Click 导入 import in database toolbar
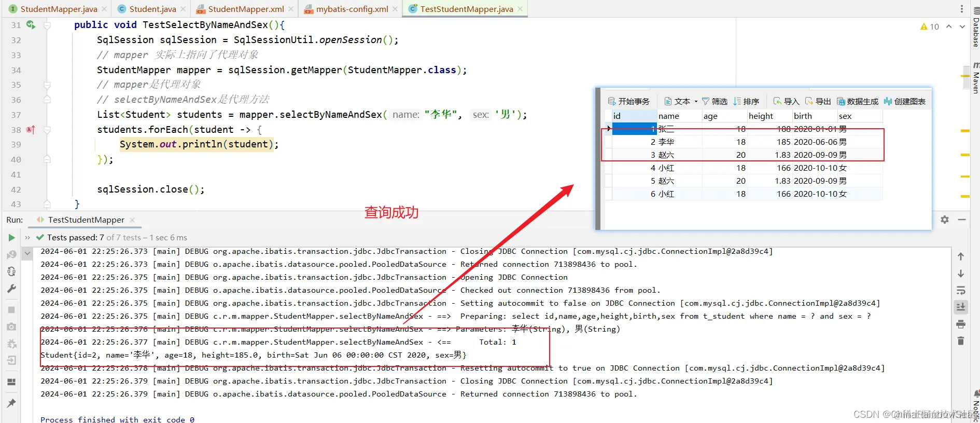 click(786, 101)
